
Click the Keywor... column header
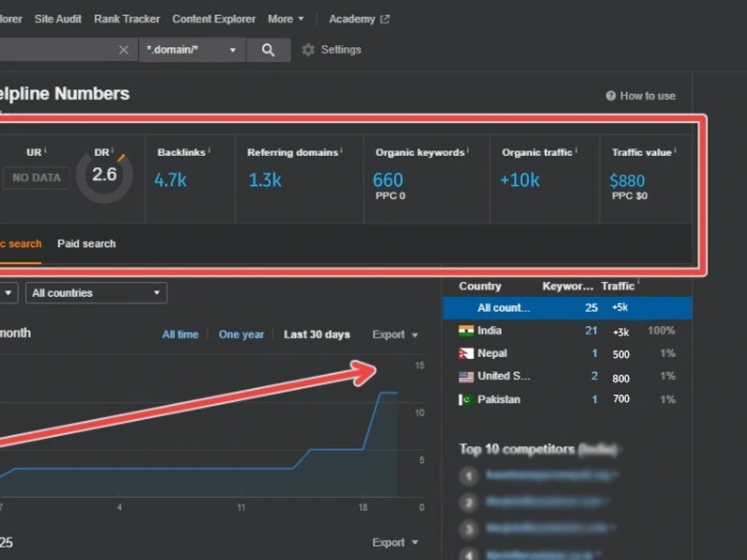tap(568, 286)
